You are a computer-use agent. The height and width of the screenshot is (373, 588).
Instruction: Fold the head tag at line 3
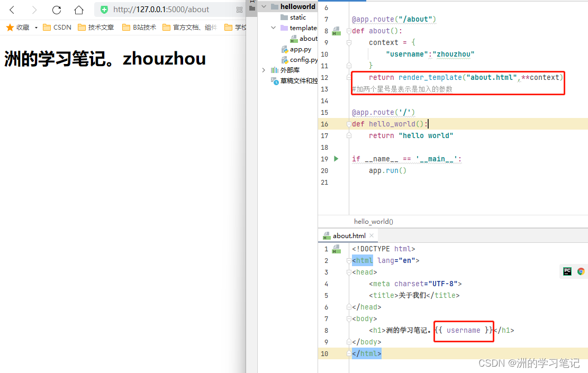pos(349,272)
